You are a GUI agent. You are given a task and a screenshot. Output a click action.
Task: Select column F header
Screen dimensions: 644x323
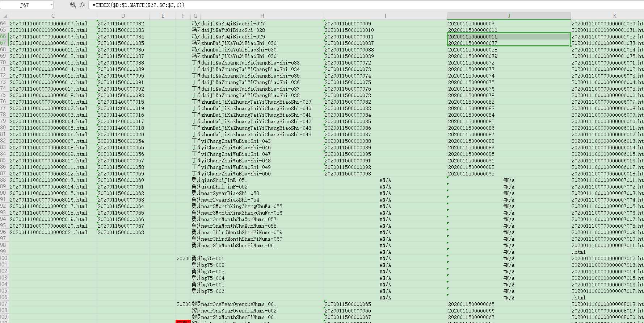(184, 16)
